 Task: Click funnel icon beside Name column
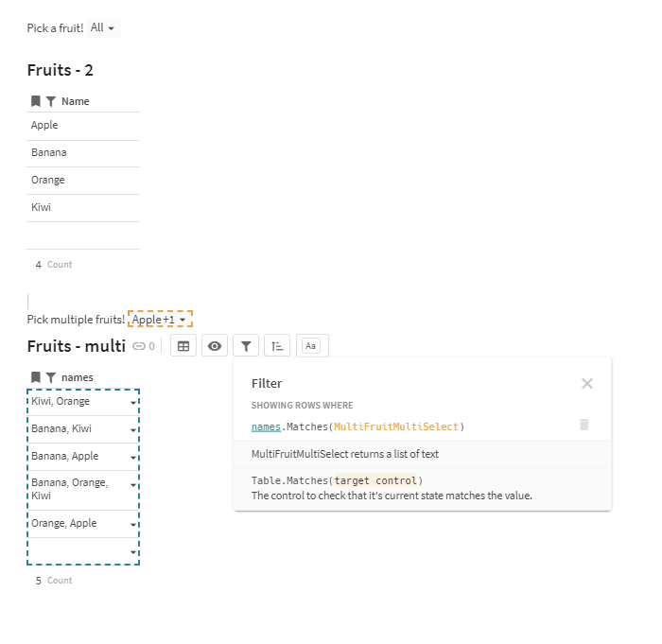[x=51, y=101]
